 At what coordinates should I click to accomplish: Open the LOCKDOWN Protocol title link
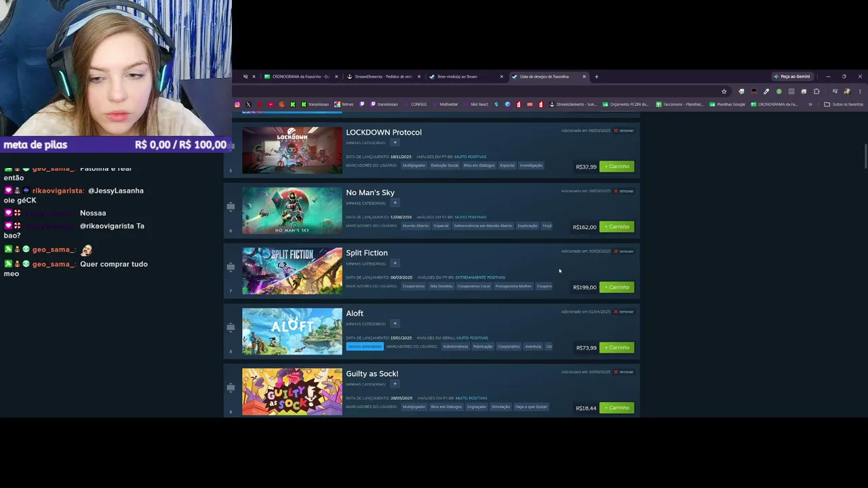pyautogui.click(x=384, y=133)
